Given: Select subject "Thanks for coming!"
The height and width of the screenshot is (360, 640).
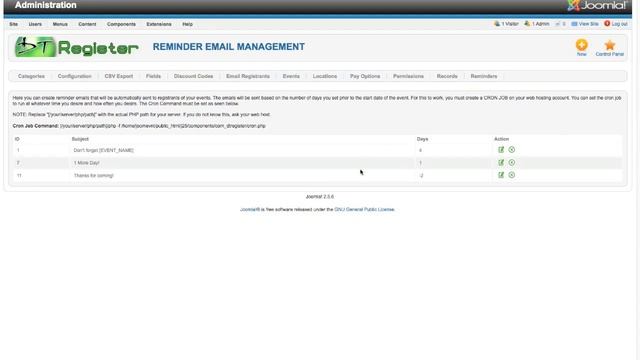Looking at the screenshot, I should point(93,176).
